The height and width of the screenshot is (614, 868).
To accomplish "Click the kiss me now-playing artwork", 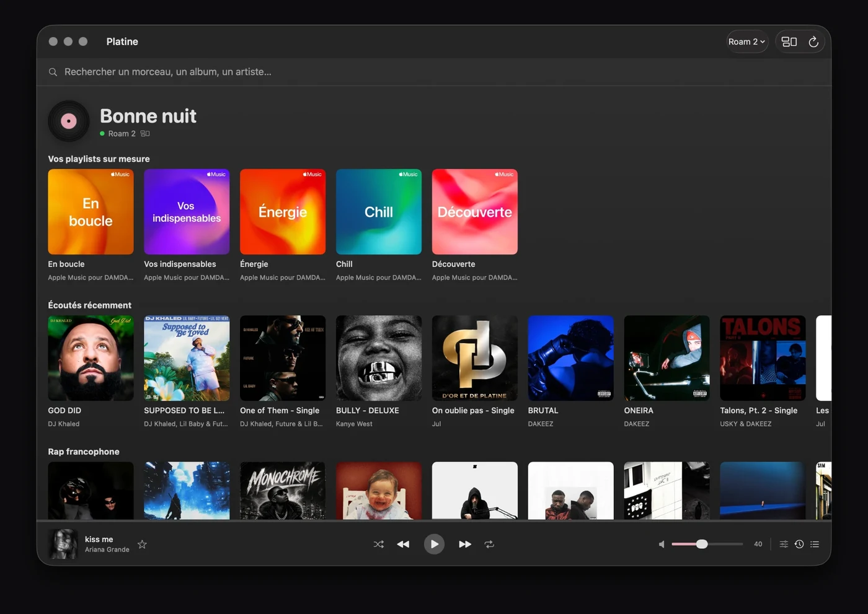I will (63, 544).
